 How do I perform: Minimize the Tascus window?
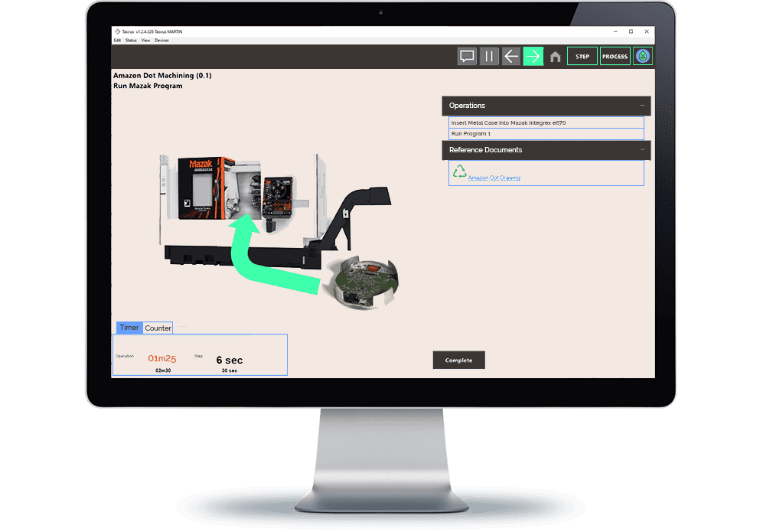[x=615, y=31]
